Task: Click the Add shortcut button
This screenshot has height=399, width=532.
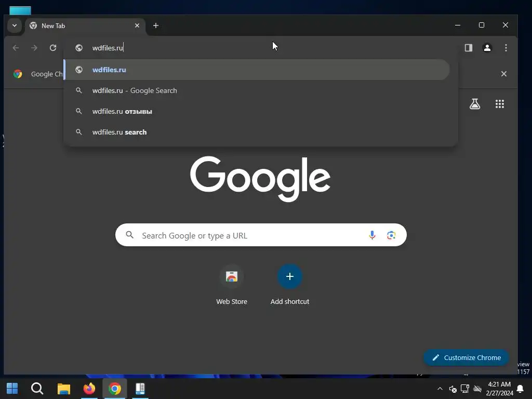Action: [290, 285]
